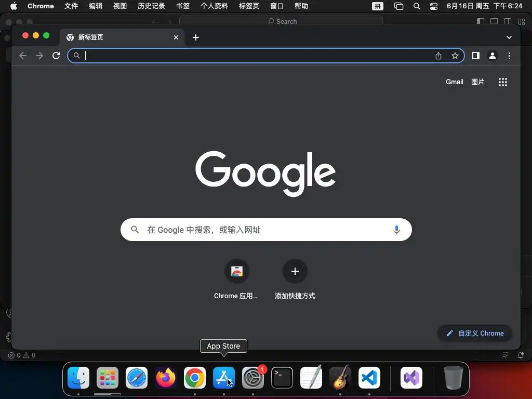
Task: Open the 图片 images link
Action: point(478,82)
